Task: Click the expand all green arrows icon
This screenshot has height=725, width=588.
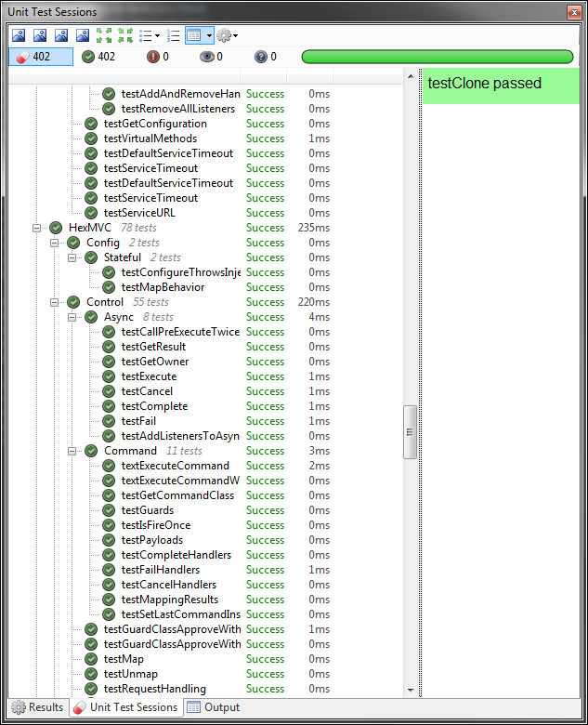Action: tap(104, 35)
